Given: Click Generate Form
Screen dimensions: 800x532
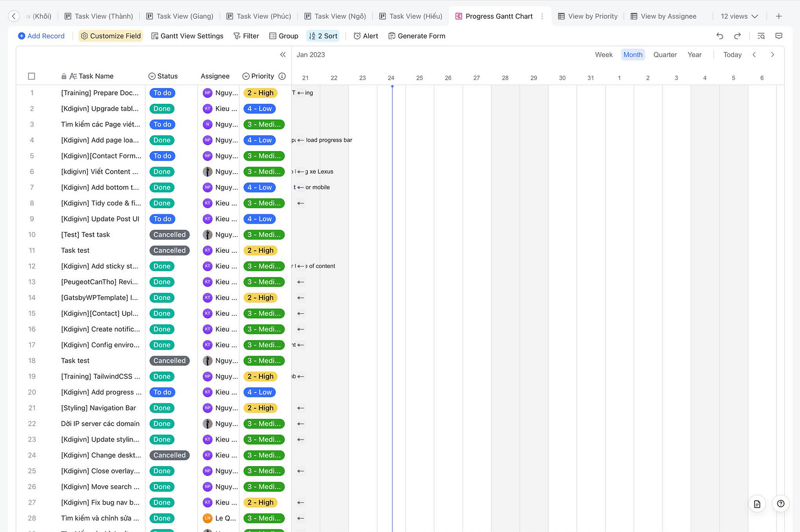Looking at the screenshot, I should coord(416,36).
